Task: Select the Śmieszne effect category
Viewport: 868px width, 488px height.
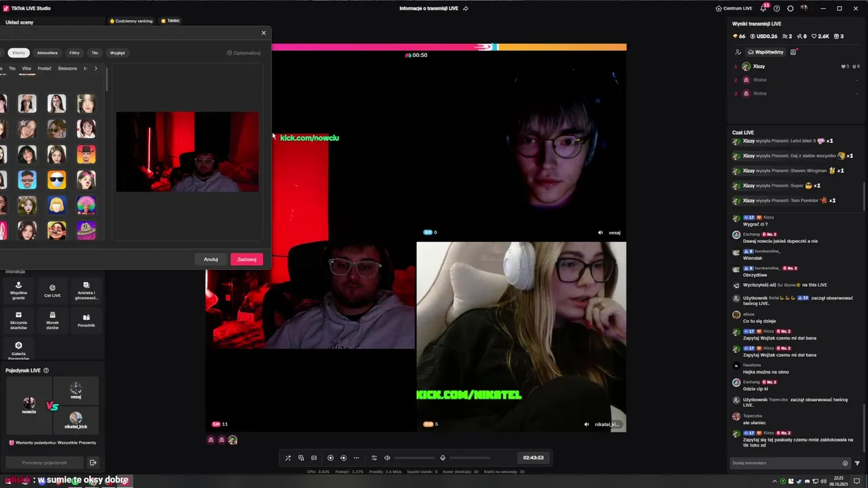Action: click(x=68, y=68)
